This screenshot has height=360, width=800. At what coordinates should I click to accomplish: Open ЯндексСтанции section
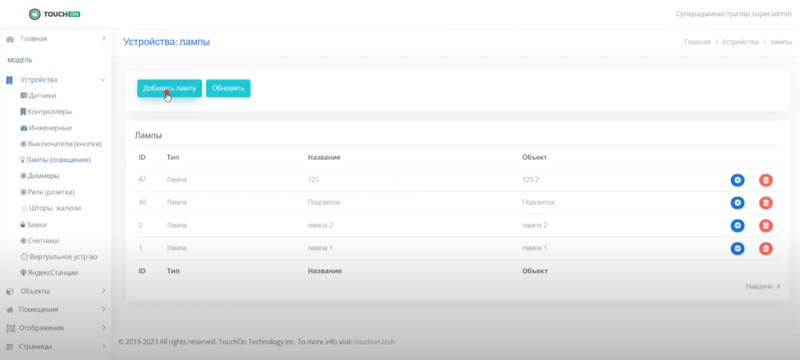(x=49, y=273)
